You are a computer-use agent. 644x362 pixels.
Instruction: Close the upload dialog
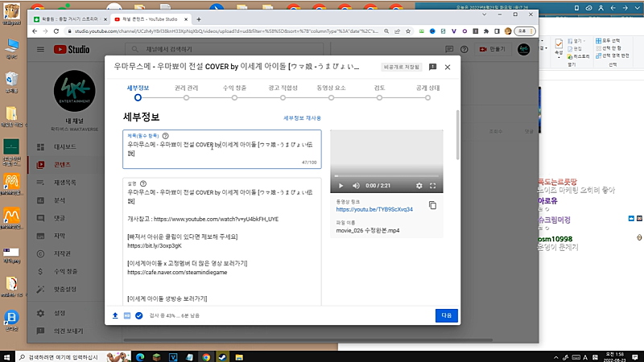(448, 67)
